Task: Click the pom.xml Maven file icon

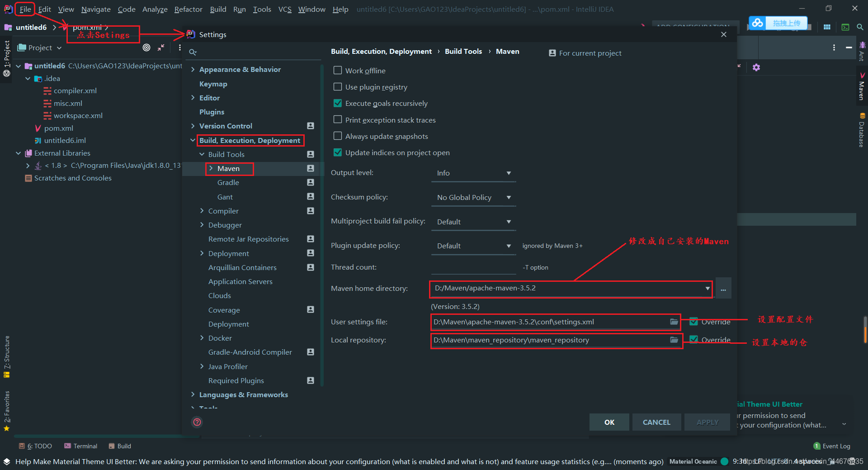Action: click(x=38, y=128)
